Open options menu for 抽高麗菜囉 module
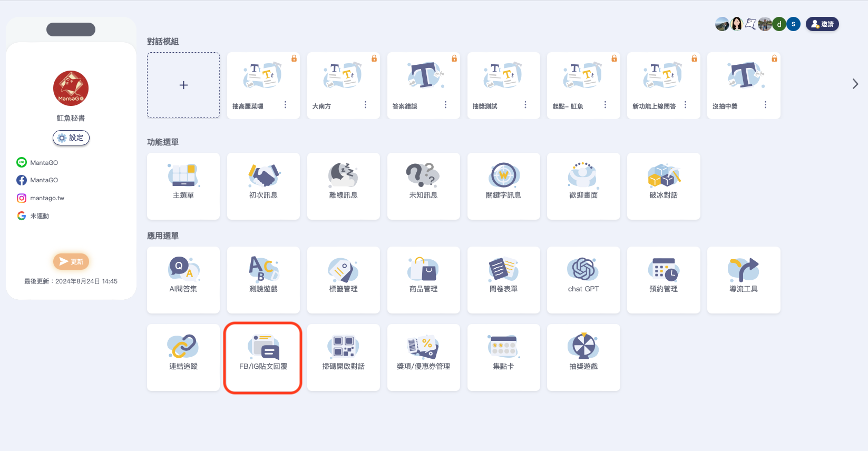Image resolution: width=868 pixels, height=451 pixels. click(286, 105)
